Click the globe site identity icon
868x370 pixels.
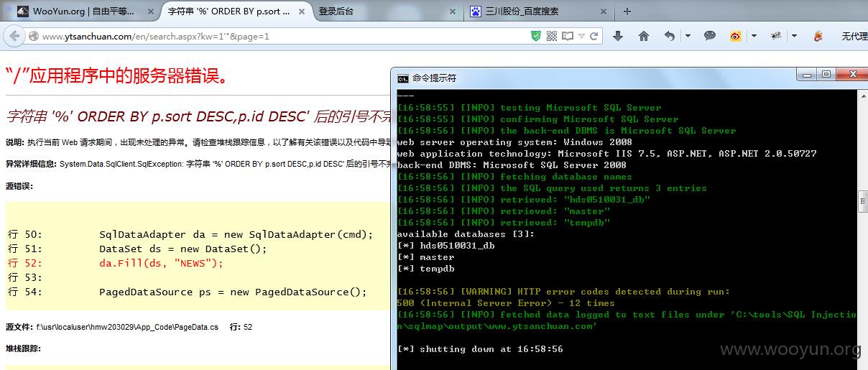(33, 36)
